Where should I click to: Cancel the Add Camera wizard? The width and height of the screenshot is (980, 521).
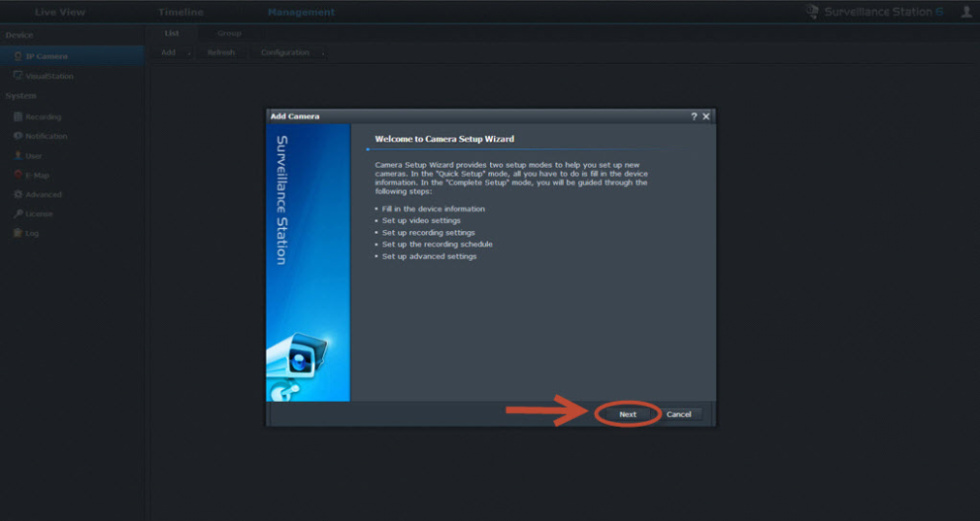point(678,414)
